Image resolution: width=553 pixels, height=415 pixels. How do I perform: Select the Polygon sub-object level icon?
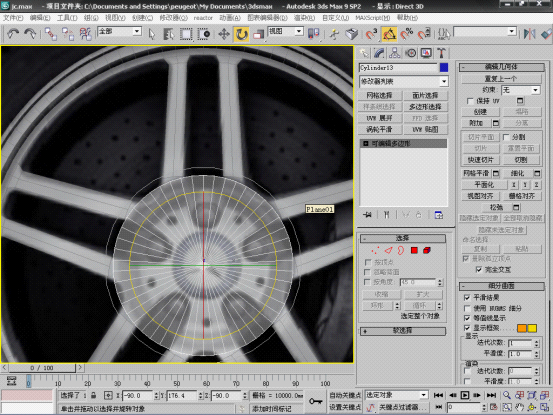tap(414, 250)
